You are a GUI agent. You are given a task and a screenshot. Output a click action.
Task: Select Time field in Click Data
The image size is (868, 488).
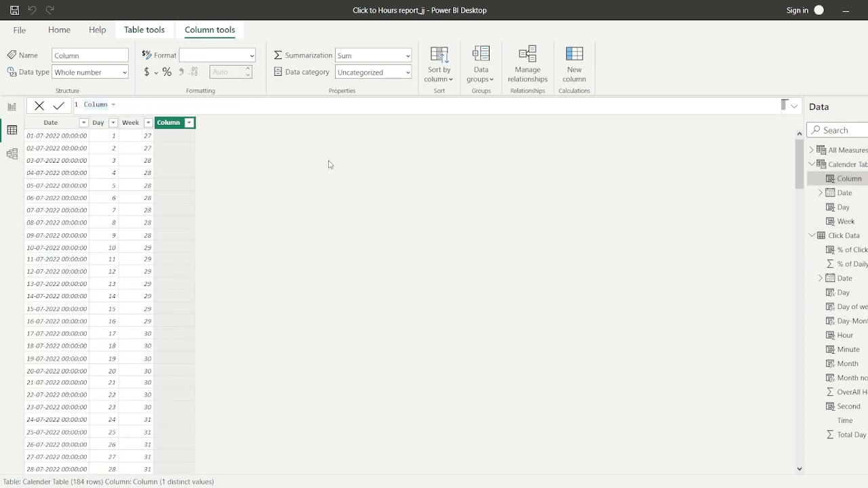coord(845,420)
